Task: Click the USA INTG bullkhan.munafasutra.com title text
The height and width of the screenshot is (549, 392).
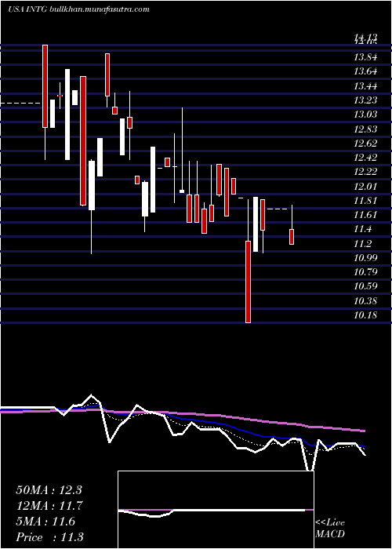Action: point(78,9)
